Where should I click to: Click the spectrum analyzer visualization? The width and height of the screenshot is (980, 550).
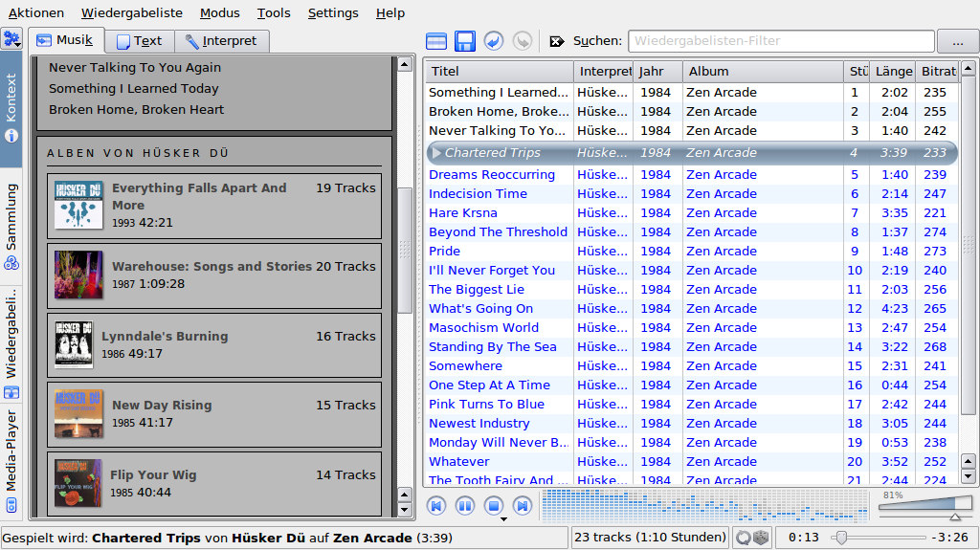pos(704,505)
